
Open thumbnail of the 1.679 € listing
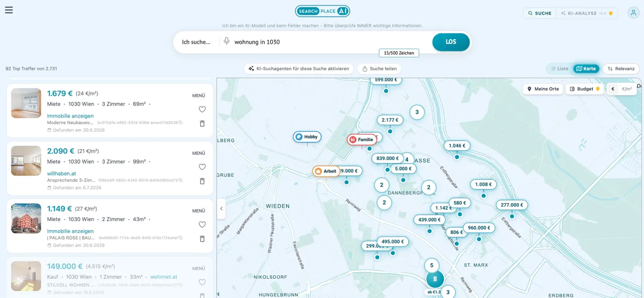click(x=26, y=103)
